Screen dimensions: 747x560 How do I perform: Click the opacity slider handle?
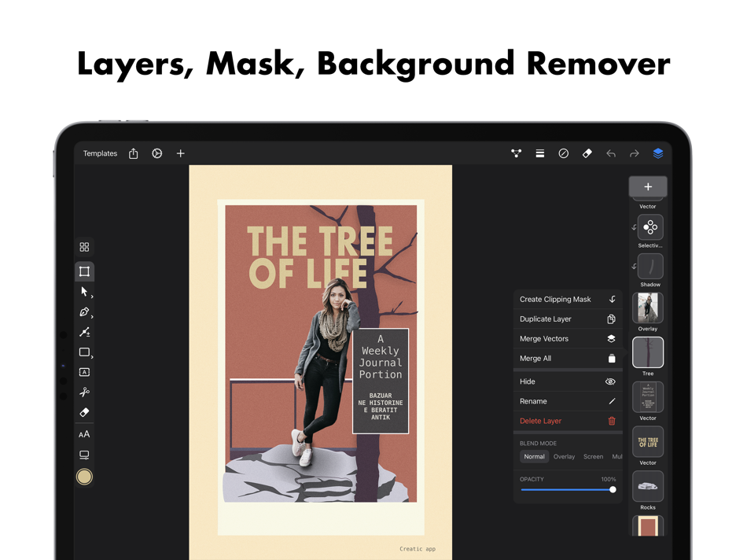coord(613,489)
